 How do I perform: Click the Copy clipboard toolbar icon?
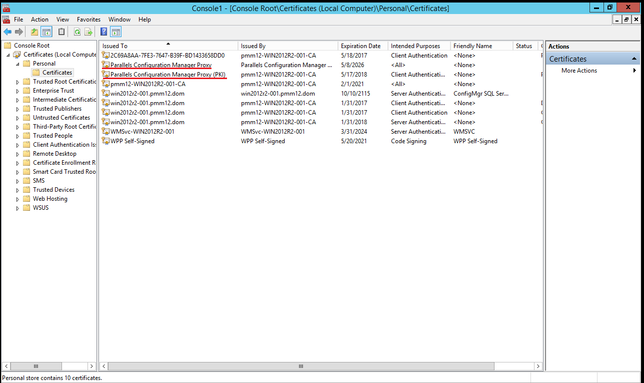click(x=61, y=32)
